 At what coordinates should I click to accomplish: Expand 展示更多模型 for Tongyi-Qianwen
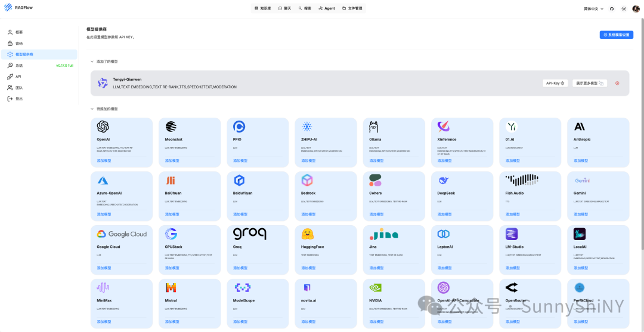click(x=590, y=83)
